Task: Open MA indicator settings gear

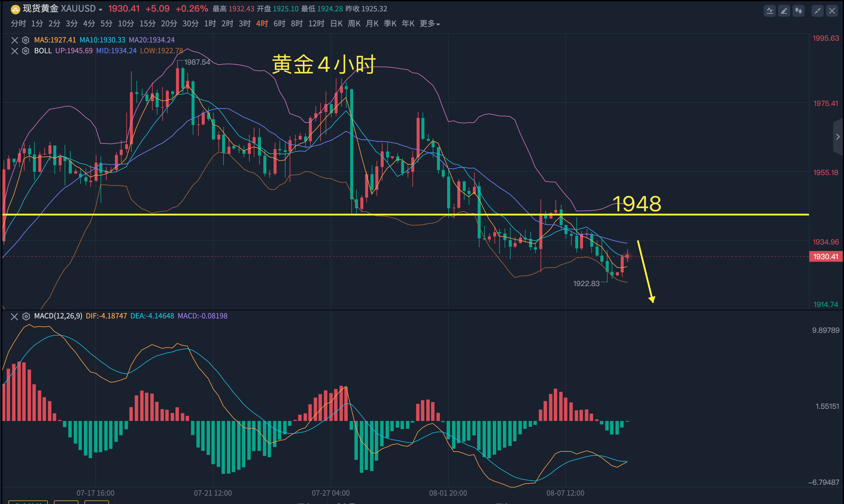Action: pyautogui.click(x=25, y=40)
